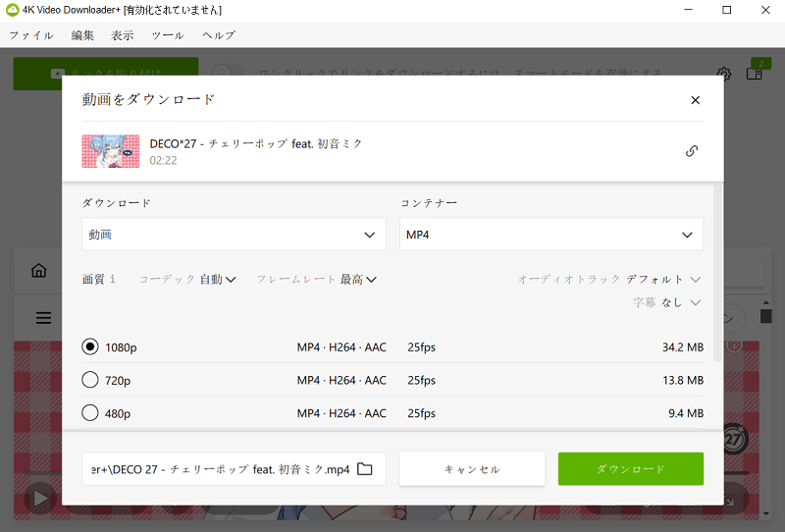Click MP4 · H264 · AAC text in 480p row
This screenshot has height=532, width=785.
(341, 413)
